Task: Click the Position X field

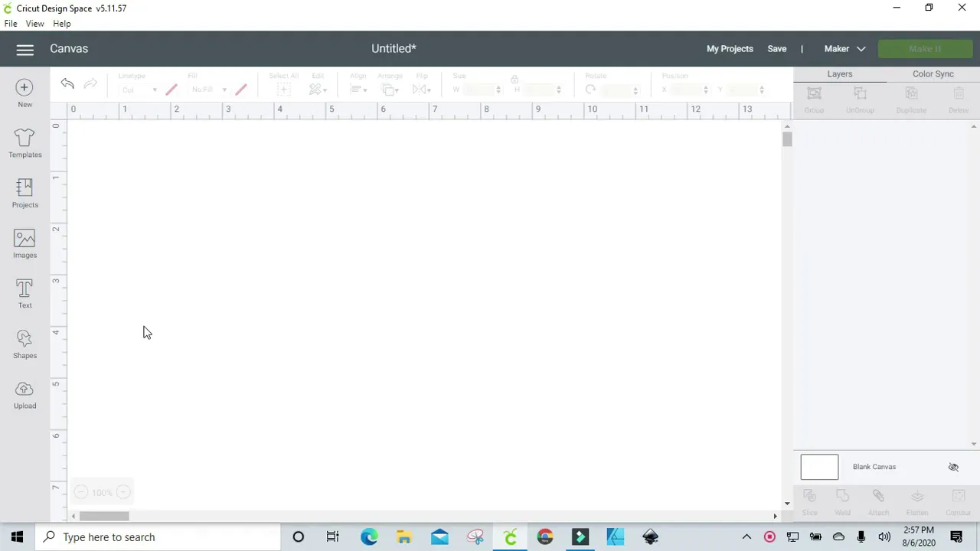Action: 689,90
